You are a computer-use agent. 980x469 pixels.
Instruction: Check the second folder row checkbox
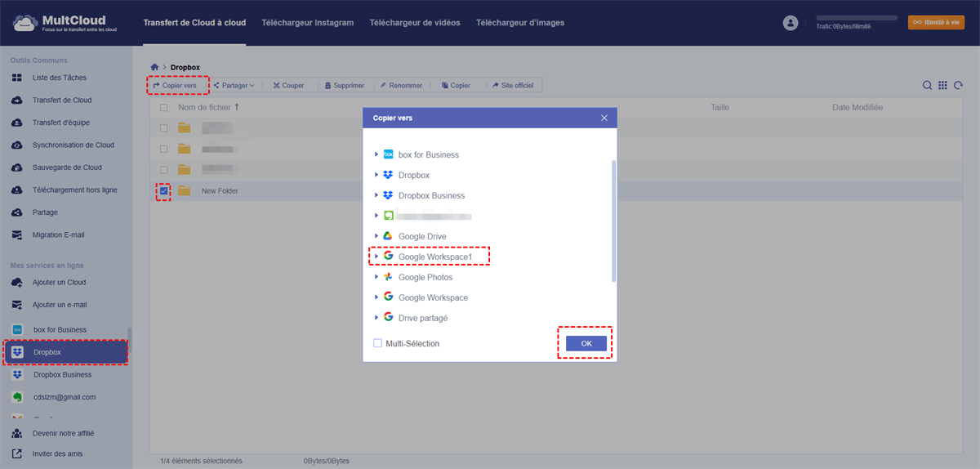164,149
